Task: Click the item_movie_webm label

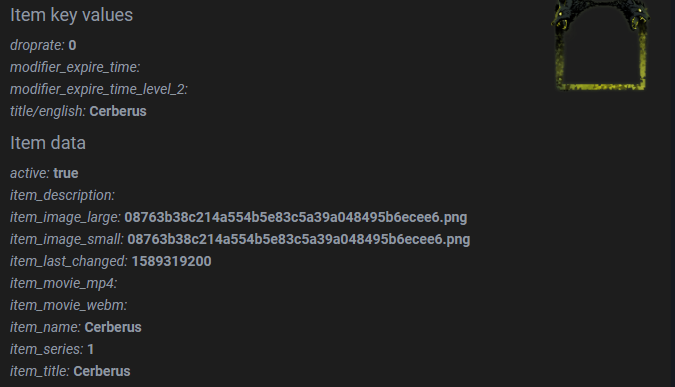Action: (x=68, y=305)
